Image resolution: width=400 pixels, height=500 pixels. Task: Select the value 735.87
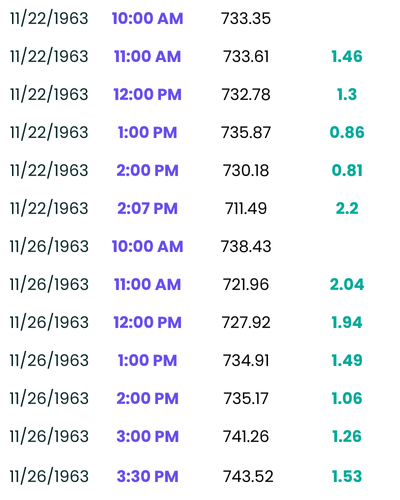point(246,132)
